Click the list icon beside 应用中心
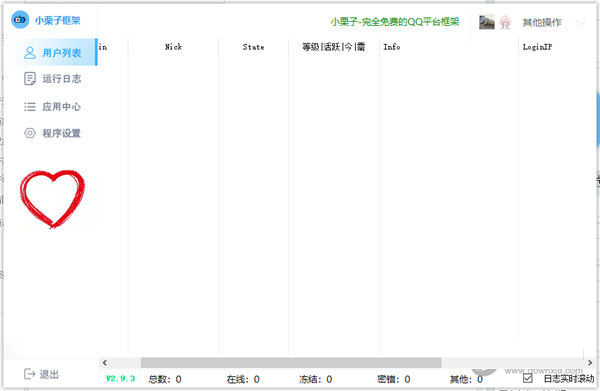 click(x=30, y=106)
